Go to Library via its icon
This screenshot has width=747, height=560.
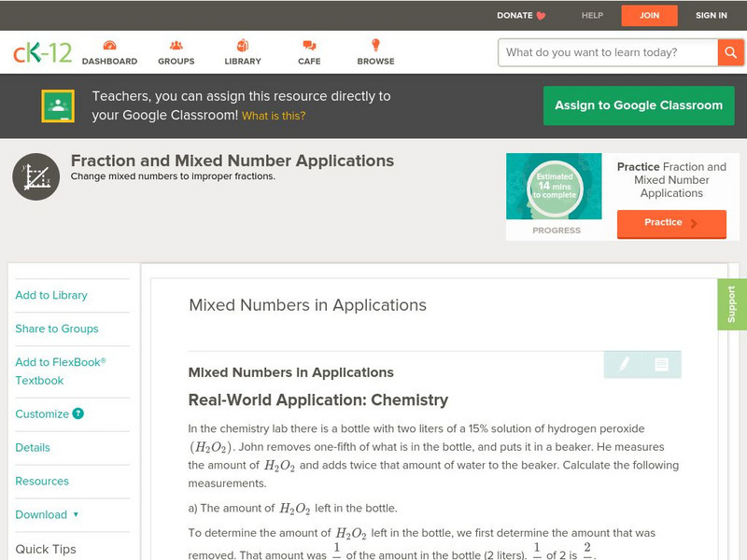[x=243, y=46]
